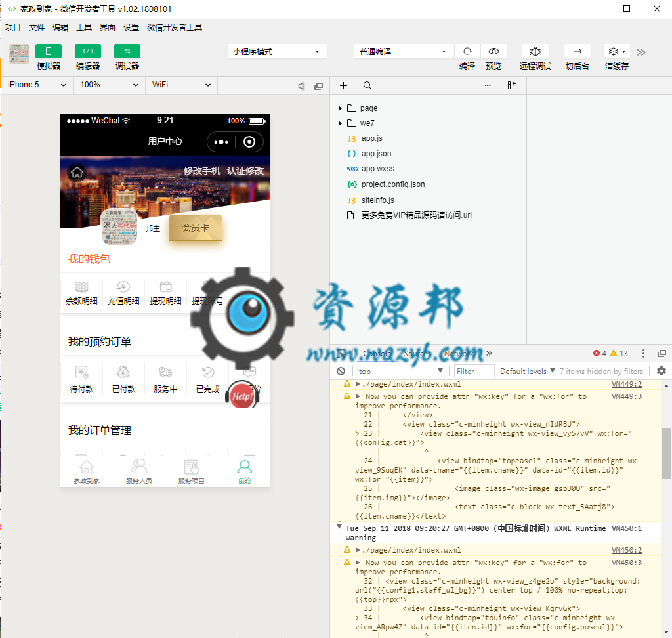This screenshot has height=638, width=672.
Task: Switch to 服务项目 bottom tab
Action: tap(192, 472)
